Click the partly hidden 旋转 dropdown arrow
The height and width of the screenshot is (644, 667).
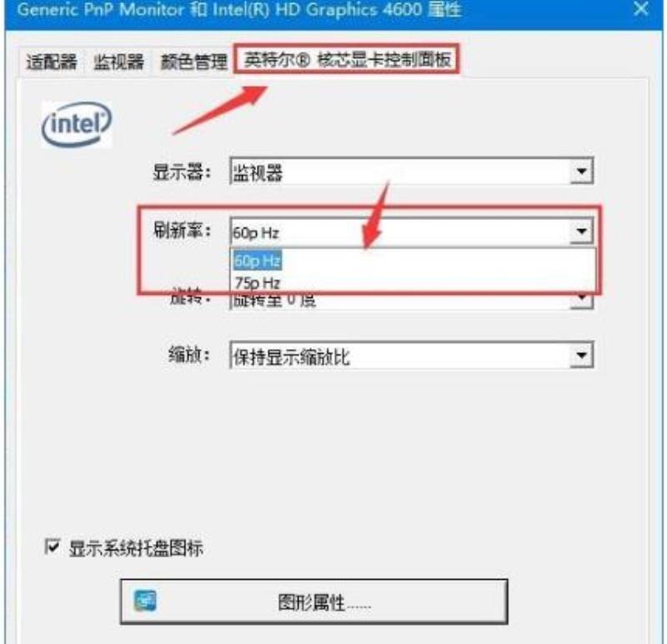pos(581,300)
